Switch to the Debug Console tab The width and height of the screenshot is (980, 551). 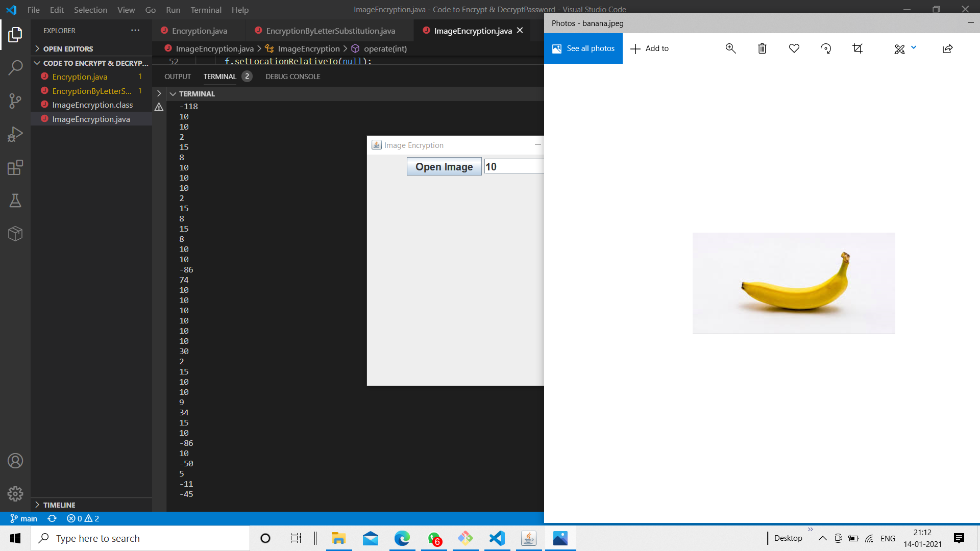292,77
